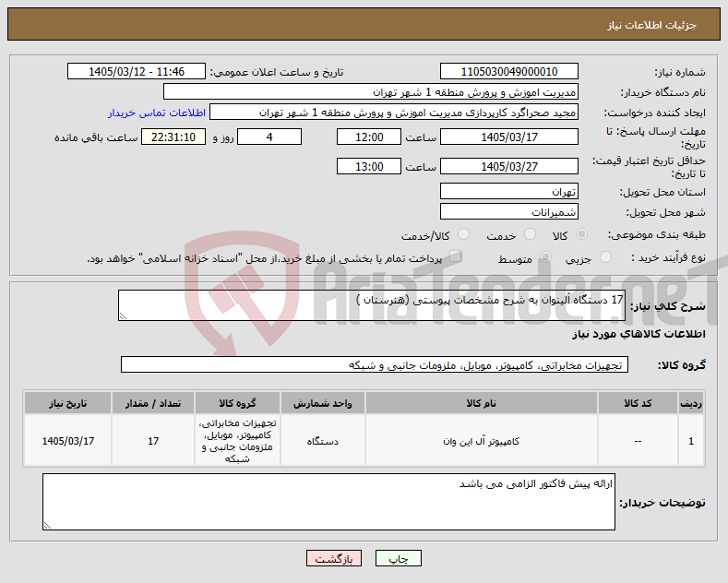The height and width of the screenshot is (583, 728).
Task: Click the general description textarea about 17 آلینوان
Action: (372, 305)
